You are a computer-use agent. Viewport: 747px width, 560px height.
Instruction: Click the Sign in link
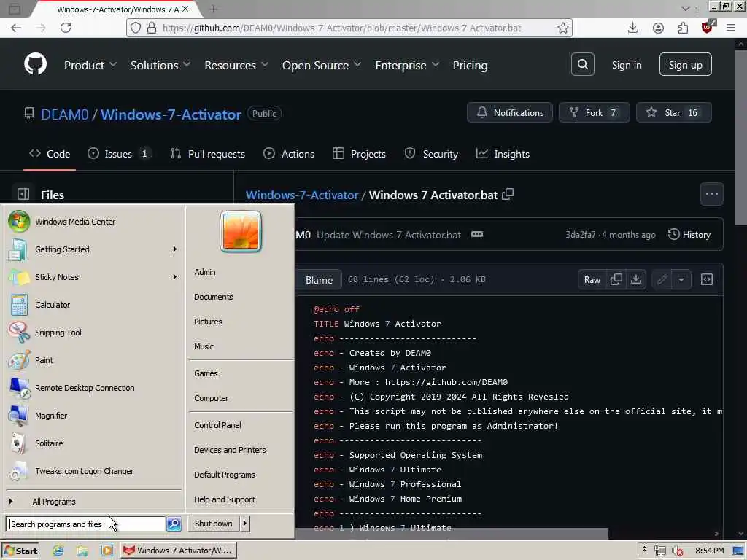tap(627, 65)
